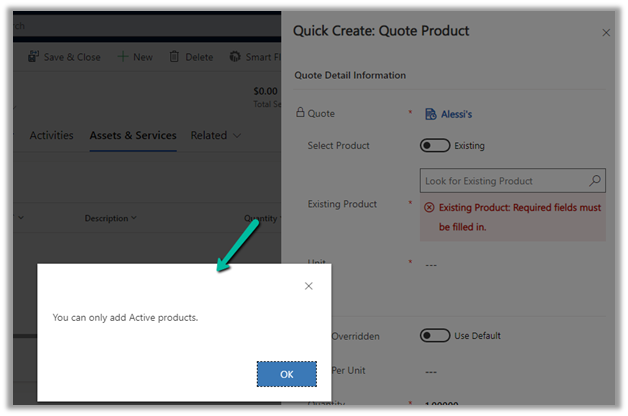
Task: Click the Existing Product field label
Action: [x=342, y=204]
